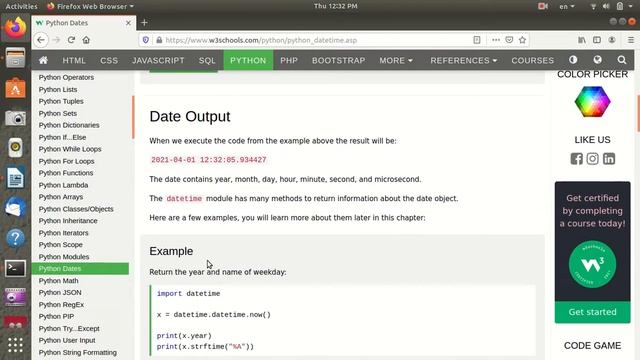Open the Firefox hamburger menu
This screenshot has width=640, height=360.
631,40
